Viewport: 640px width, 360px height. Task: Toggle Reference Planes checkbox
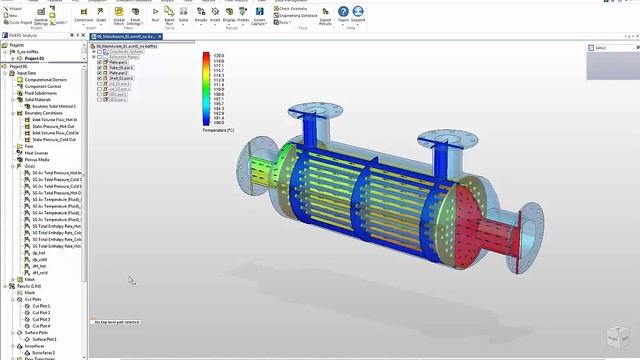click(x=100, y=57)
